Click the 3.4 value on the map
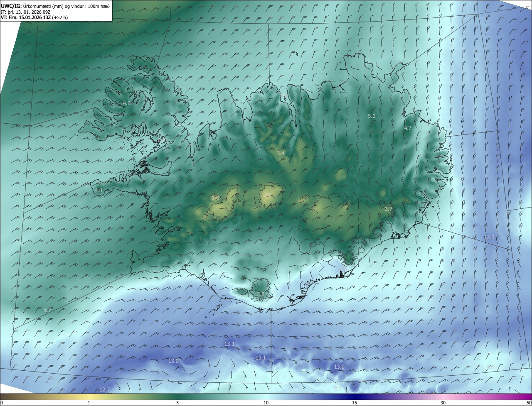 [281, 154]
